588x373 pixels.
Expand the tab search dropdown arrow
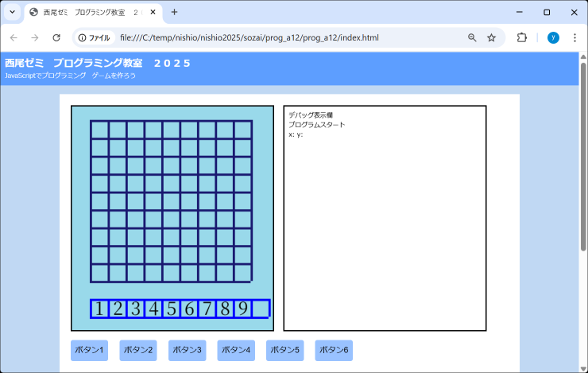pyautogui.click(x=12, y=12)
